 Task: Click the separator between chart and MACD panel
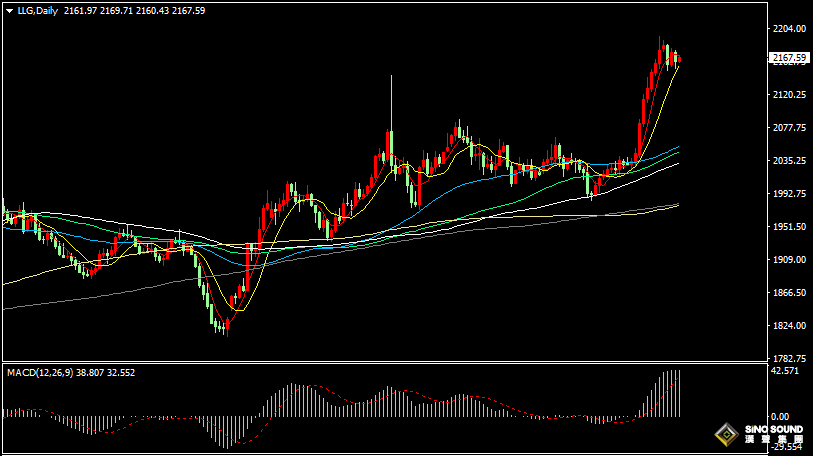click(380, 362)
